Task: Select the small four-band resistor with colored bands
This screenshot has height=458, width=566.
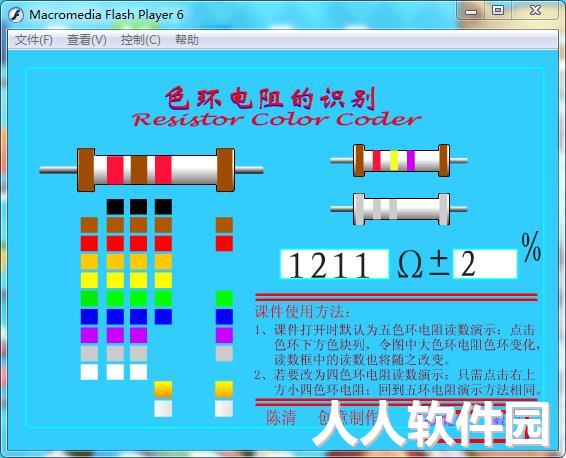Action: (x=399, y=161)
